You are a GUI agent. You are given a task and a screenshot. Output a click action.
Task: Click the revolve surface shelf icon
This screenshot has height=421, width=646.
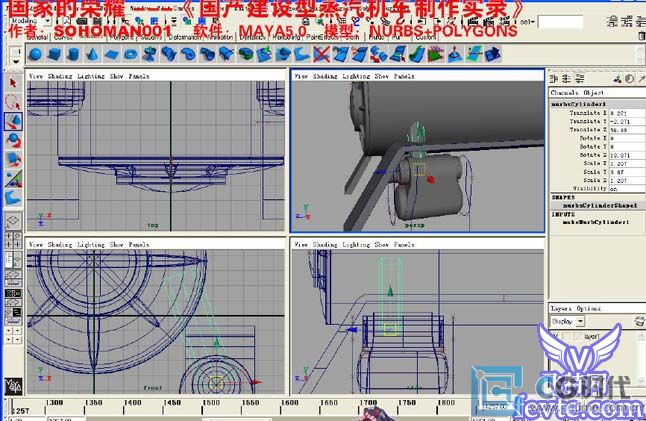click(150, 54)
